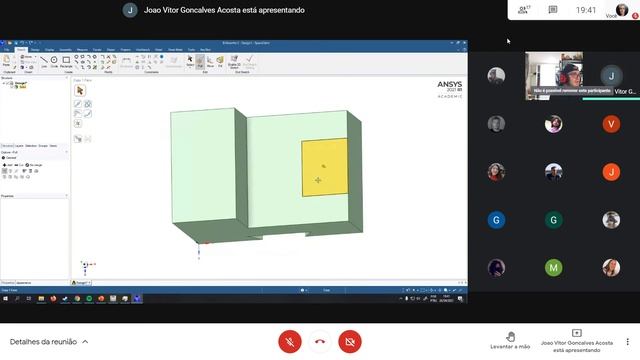Mute microphone in meeting controls
Viewport: 640px width, 360px height.
(x=290, y=342)
